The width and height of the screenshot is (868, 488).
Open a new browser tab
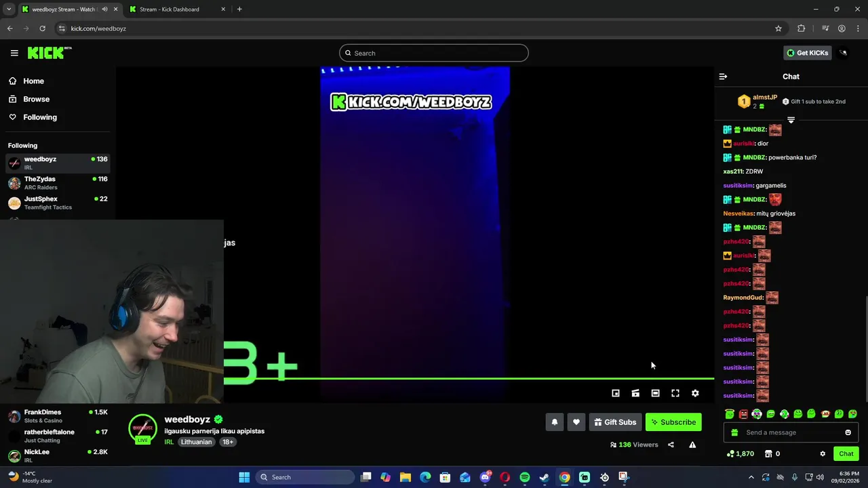click(x=239, y=9)
